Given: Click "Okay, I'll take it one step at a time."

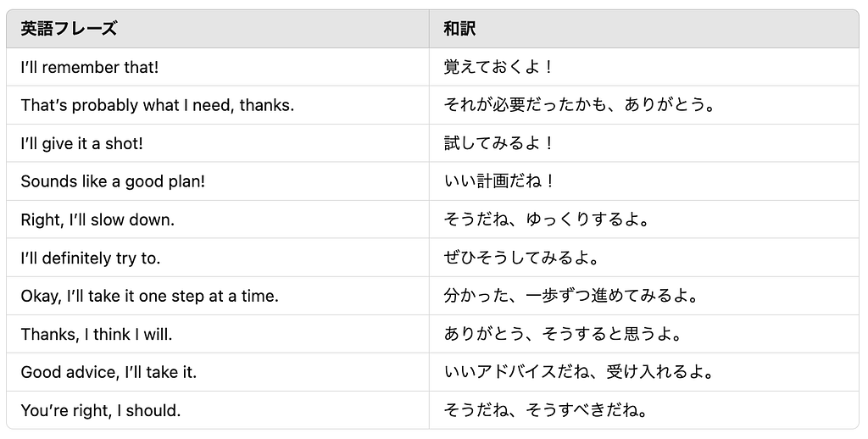Looking at the screenshot, I should [149, 297].
